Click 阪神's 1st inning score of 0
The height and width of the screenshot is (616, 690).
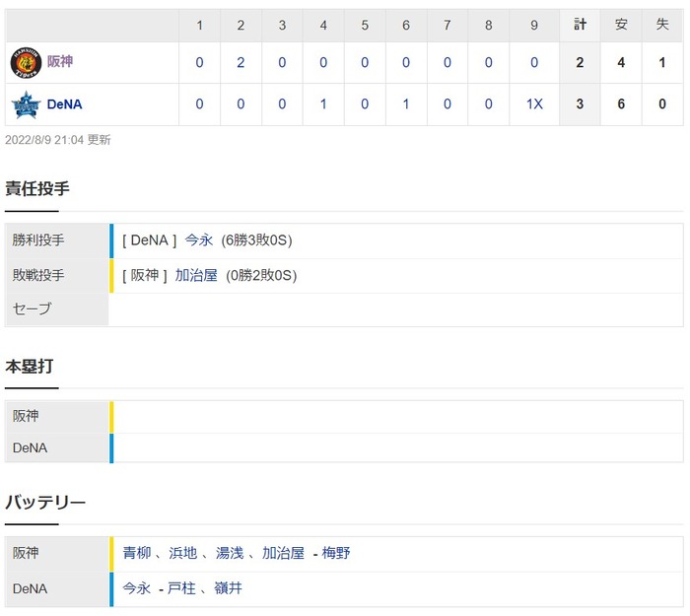[x=199, y=62]
